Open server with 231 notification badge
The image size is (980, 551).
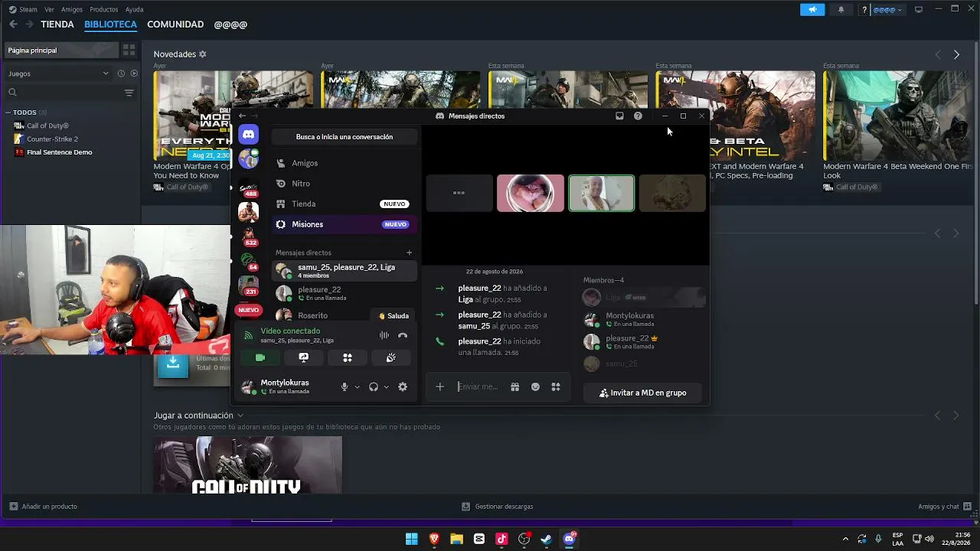coord(249,286)
